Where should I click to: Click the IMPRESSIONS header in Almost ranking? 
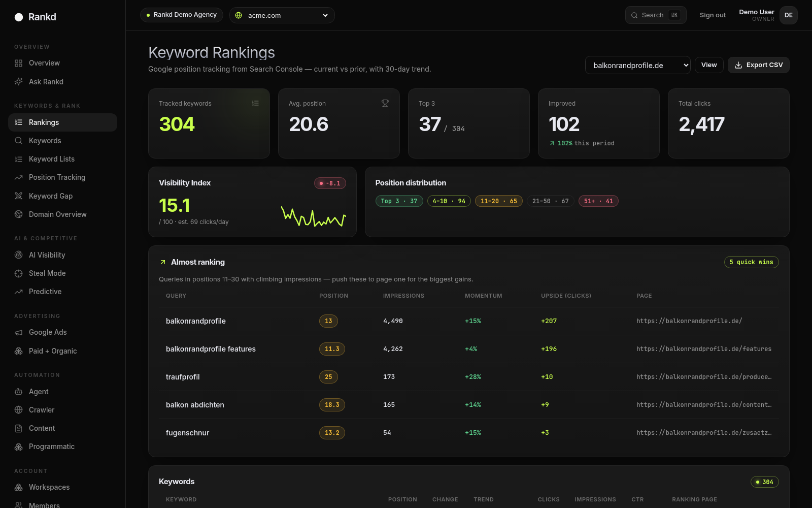[x=403, y=296]
